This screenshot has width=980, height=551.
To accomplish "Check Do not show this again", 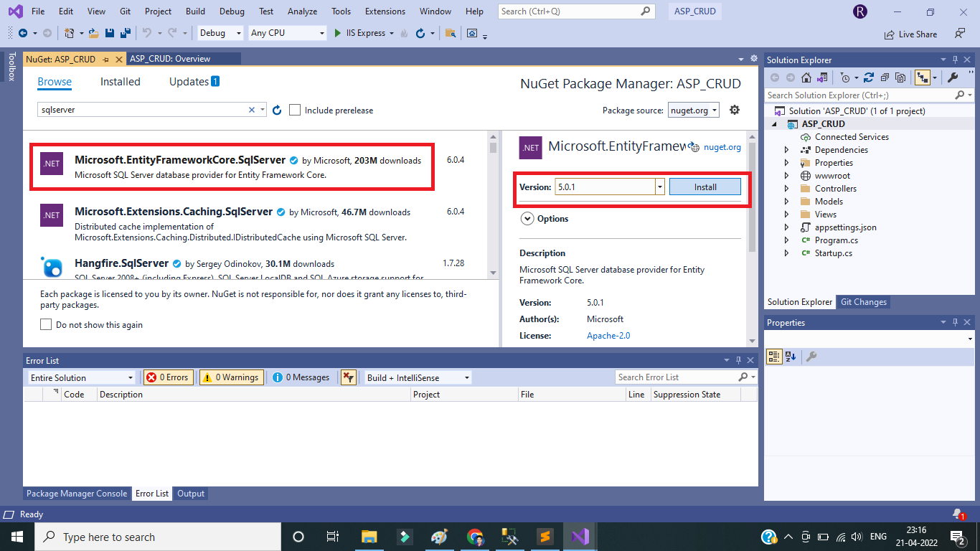I will tap(46, 325).
